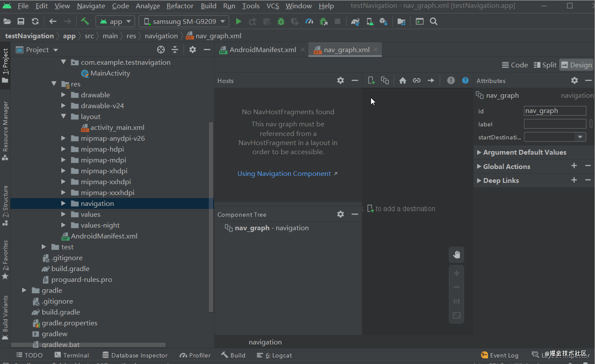This screenshot has width=595, height=364.
Task: Enable the pan hand tool
Action: pyautogui.click(x=457, y=255)
